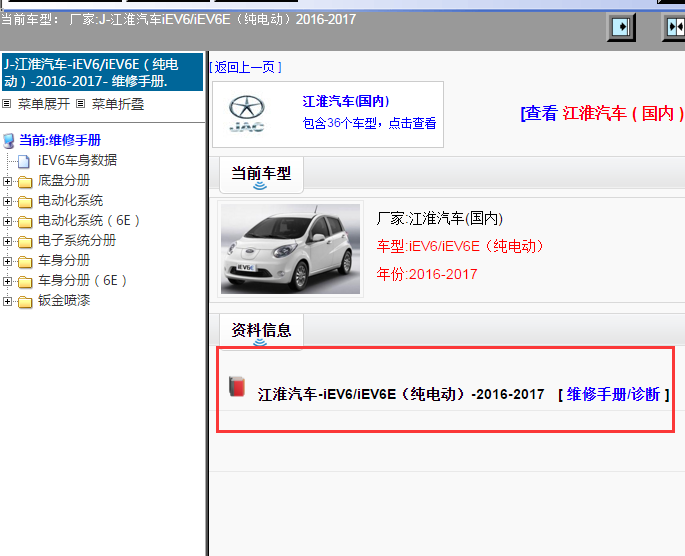Click the 菜单展开 text

point(43,104)
